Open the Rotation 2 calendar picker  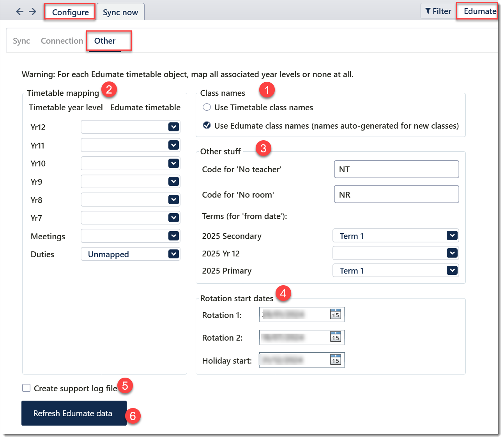[336, 337]
